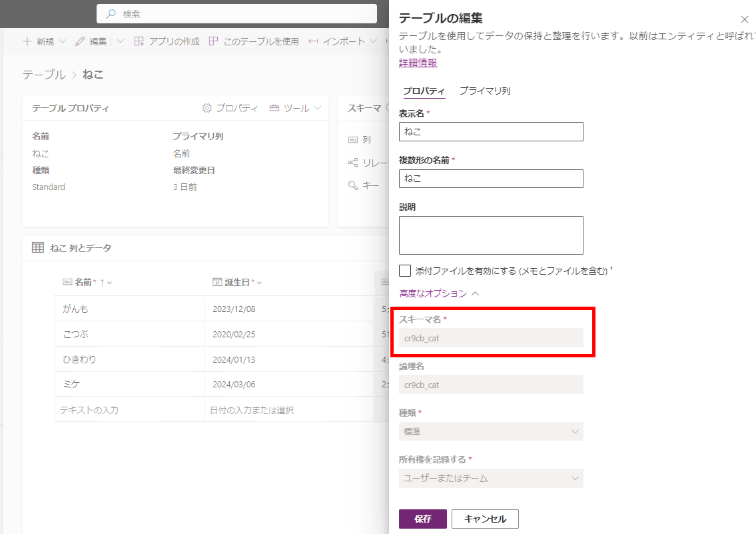Click the インポート arrow icon

tap(313, 41)
